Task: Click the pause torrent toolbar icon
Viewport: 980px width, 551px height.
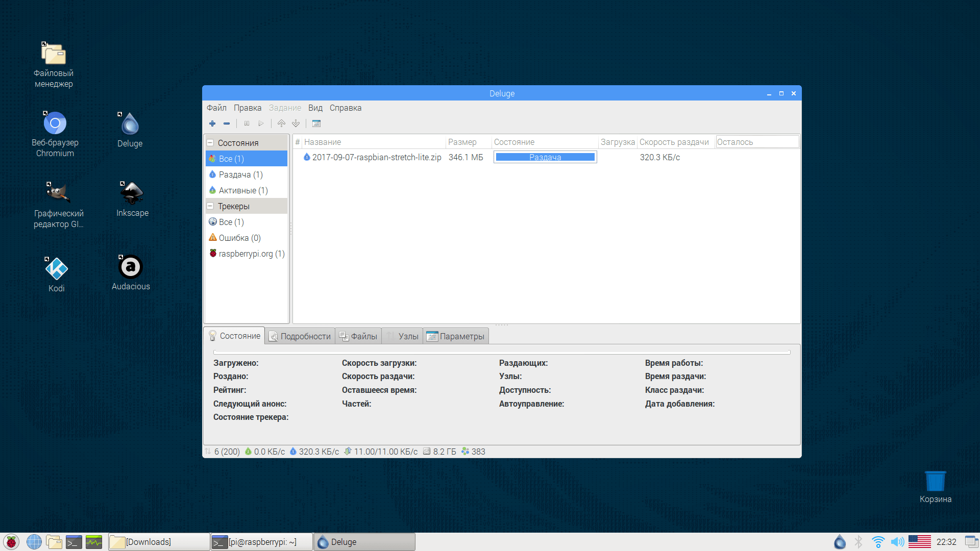Action: tap(247, 123)
